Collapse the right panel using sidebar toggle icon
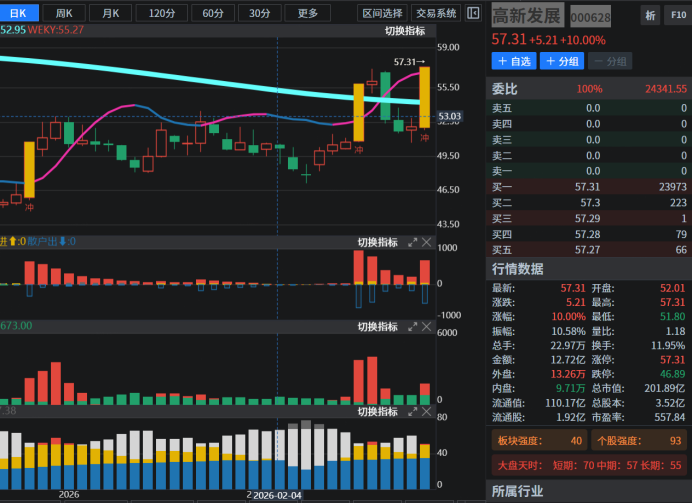Viewport: 692px width, 504px height. tap(474, 13)
